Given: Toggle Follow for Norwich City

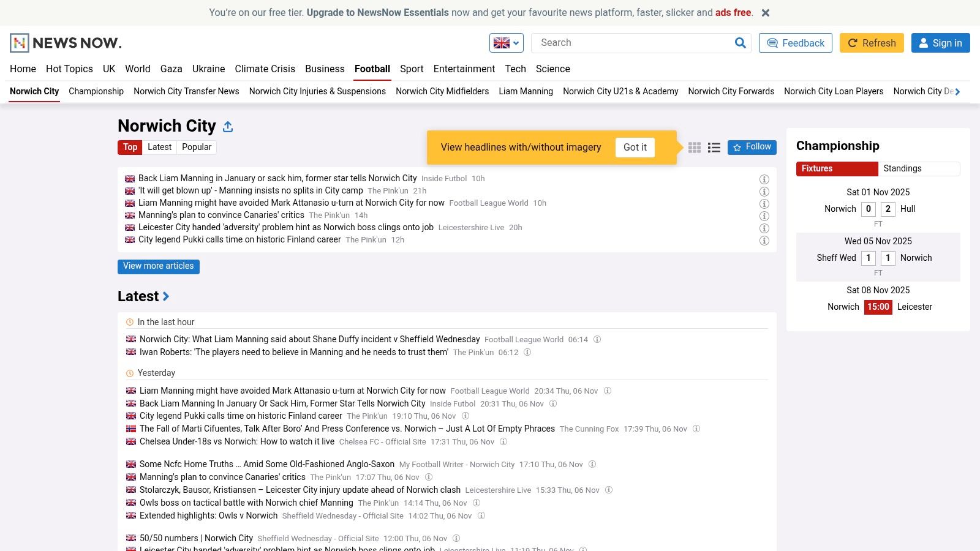Looking at the screenshot, I should tap(752, 148).
